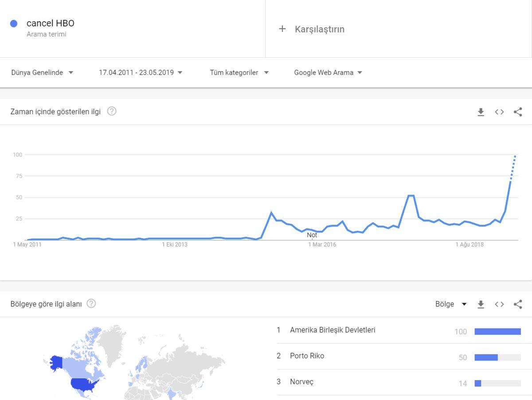Viewport: 532px width, 400px height.
Task: Open embed code for region interest card
Action: click(499, 304)
